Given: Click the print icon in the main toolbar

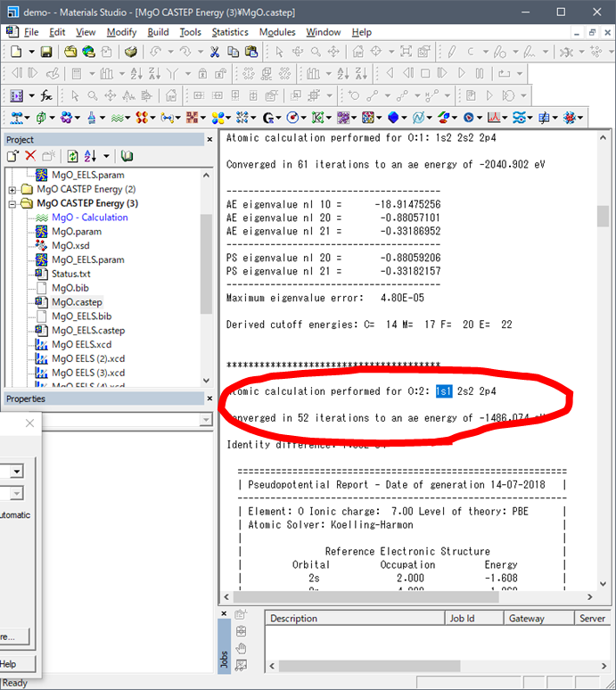Looking at the screenshot, I should tap(131, 52).
